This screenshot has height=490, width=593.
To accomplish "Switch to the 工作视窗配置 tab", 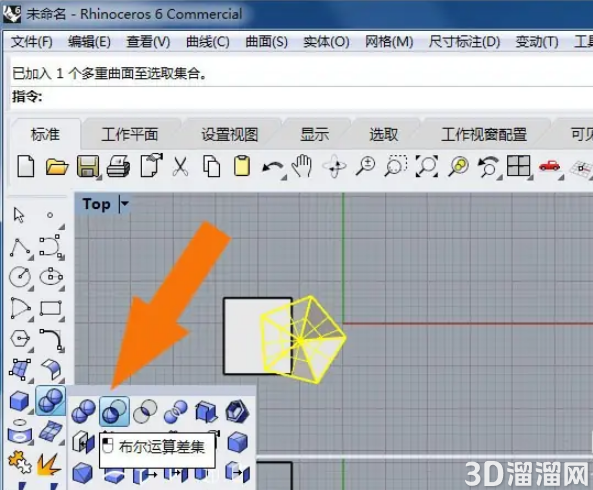I will click(484, 135).
